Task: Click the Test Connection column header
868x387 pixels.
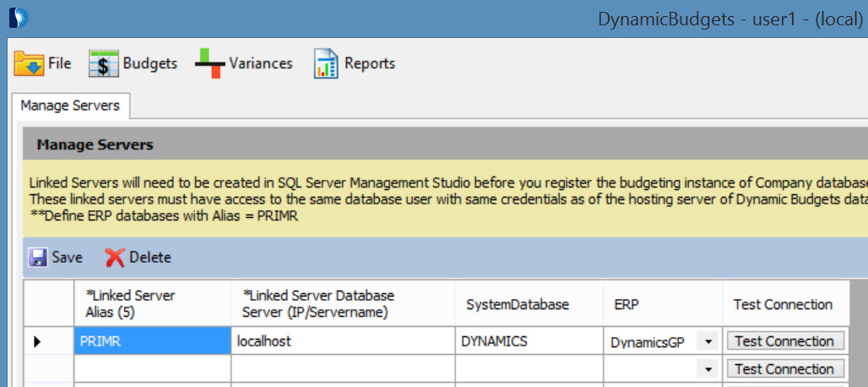Action: (786, 303)
